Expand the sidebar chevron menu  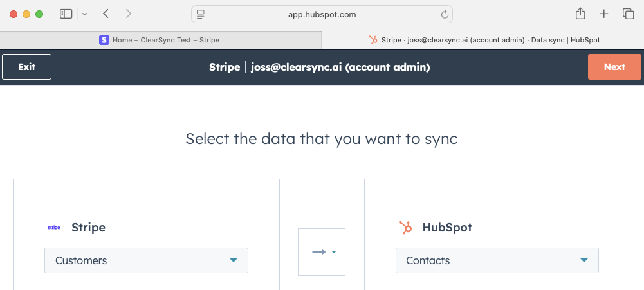point(84,14)
